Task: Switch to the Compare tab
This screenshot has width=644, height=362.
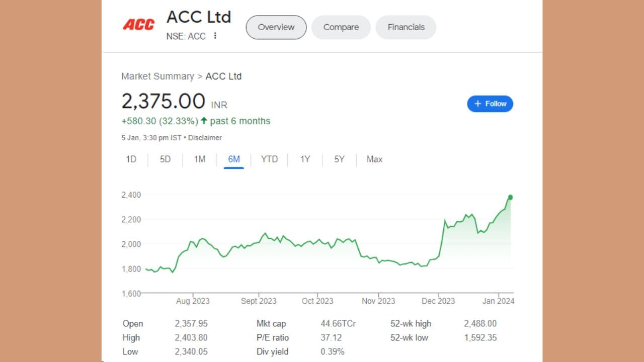Action: [341, 27]
